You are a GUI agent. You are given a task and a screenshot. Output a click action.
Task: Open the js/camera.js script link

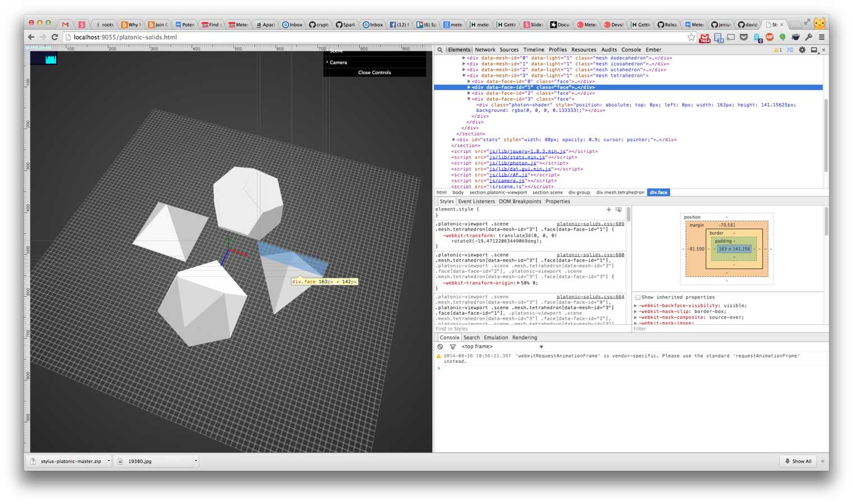click(x=507, y=181)
